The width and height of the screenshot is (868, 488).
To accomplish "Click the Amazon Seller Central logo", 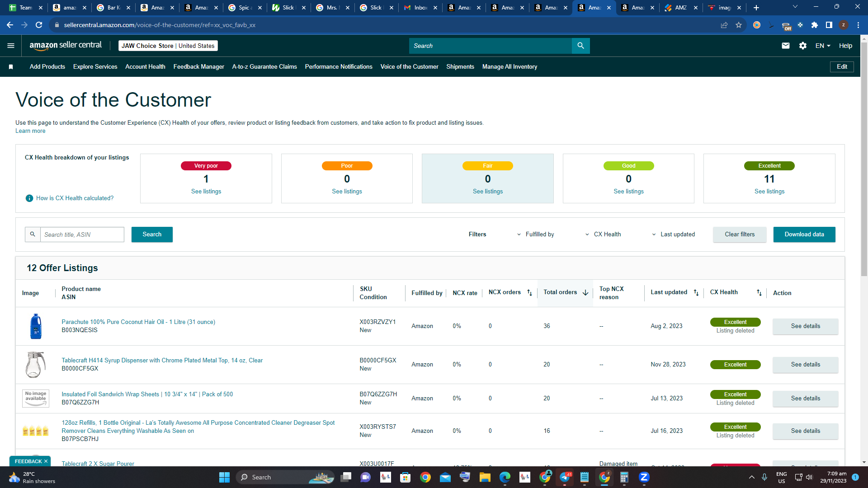I will (66, 46).
